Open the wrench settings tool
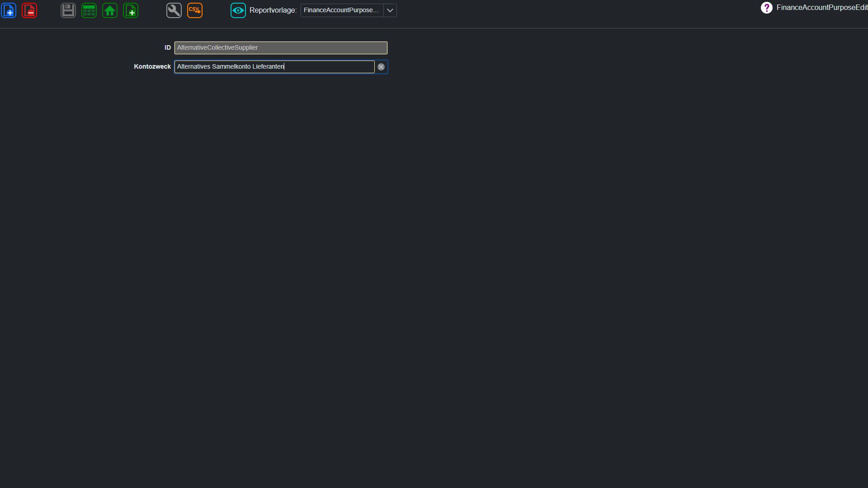 click(x=174, y=10)
